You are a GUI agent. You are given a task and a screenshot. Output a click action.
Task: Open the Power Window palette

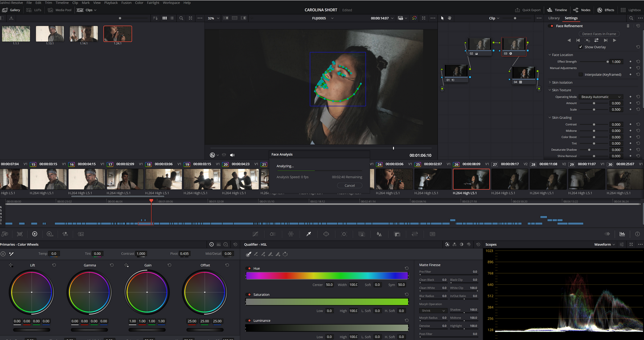click(x=326, y=234)
